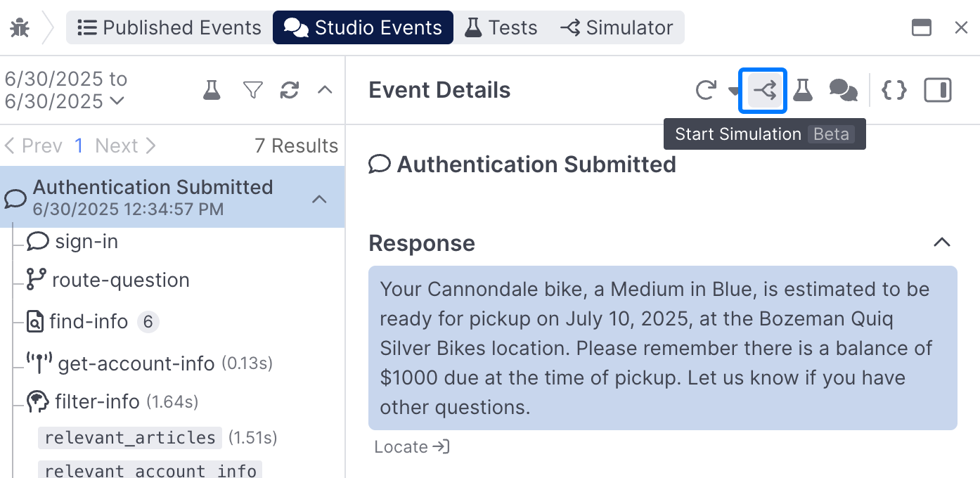The width and height of the screenshot is (980, 478).
Task: Open conversation chat bubbles icon
Action: pyautogui.click(x=843, y=90)
